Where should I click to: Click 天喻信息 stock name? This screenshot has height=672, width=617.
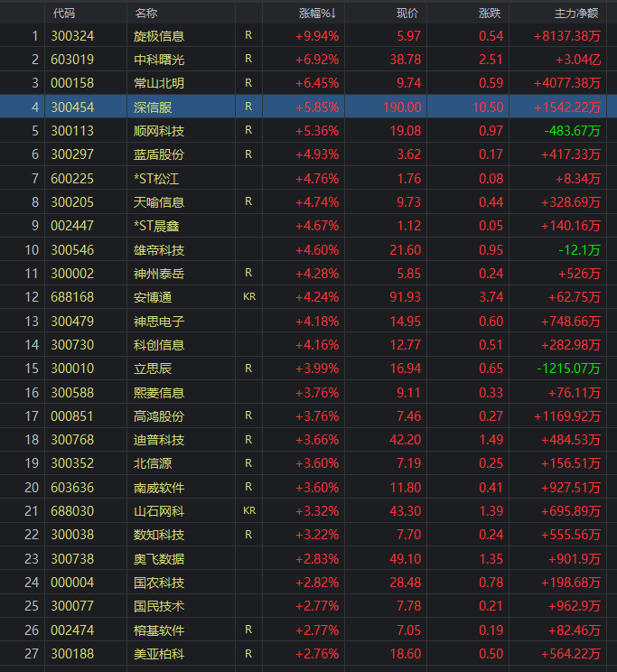pyautogui.click(x=159, y=202)
